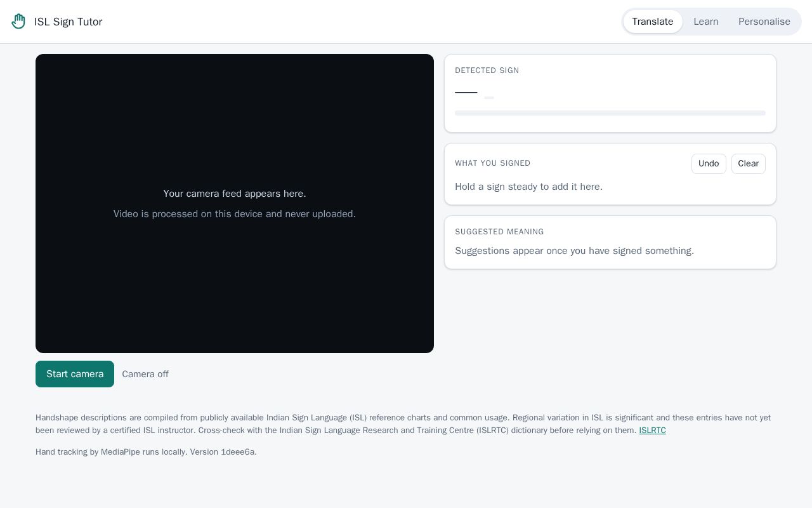Screen dimensions: 812x508
Task: Start the camera
Action: tap(75, 374)
